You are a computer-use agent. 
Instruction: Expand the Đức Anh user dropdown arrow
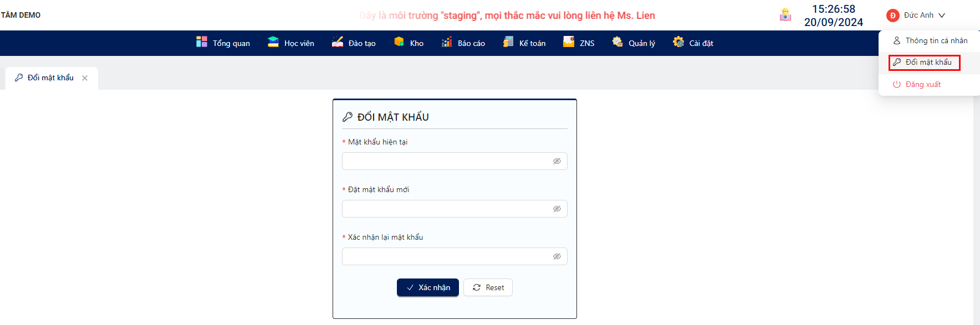942,16
